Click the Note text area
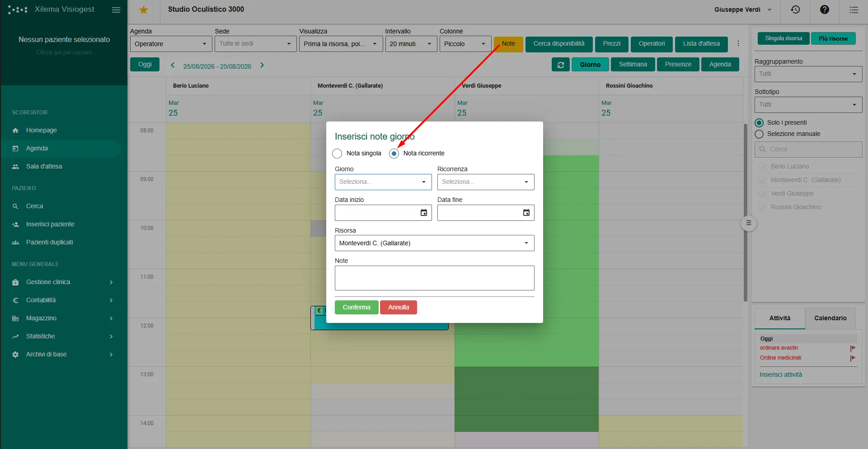 coord(434,278)
